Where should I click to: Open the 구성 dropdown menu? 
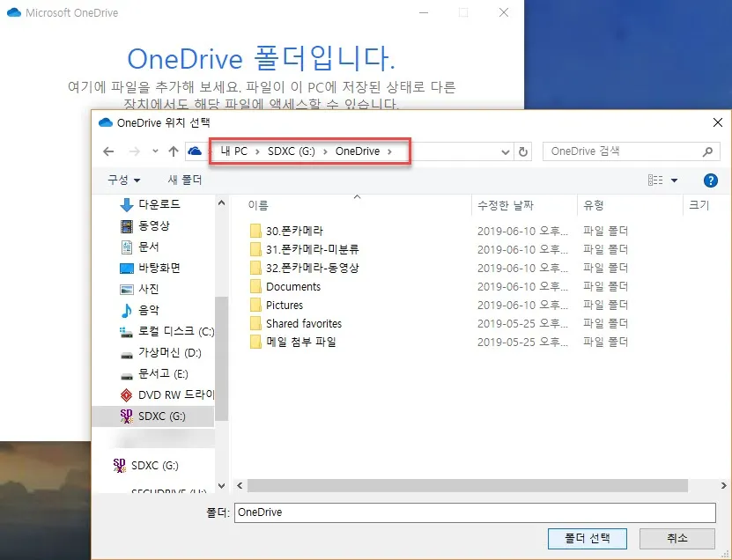coord(123,180)
